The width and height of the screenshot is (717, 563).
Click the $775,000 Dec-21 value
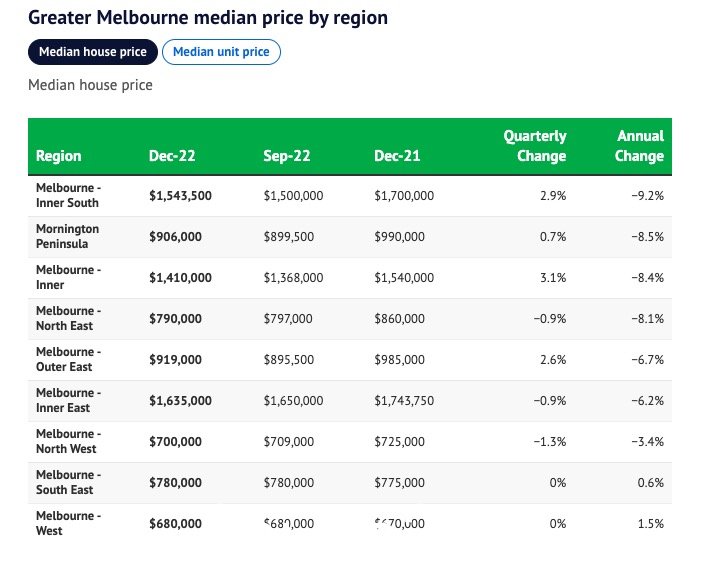click(x=399, y=483)
